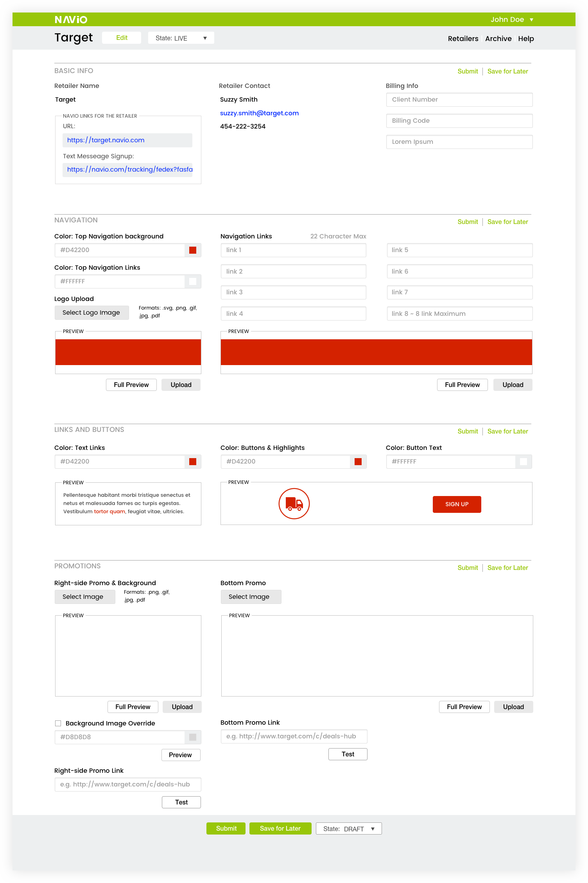Pick Background Image Override color swatch
This screenshot has height=883, width=588.
click(193, 737)
